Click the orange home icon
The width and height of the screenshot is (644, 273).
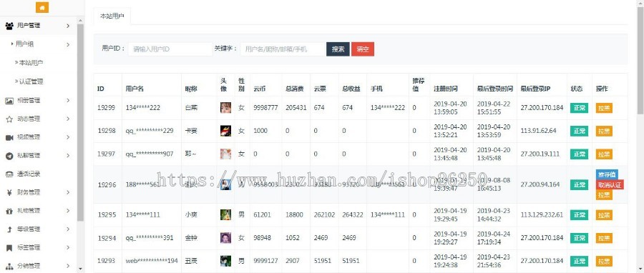click(x=42, y=7)
